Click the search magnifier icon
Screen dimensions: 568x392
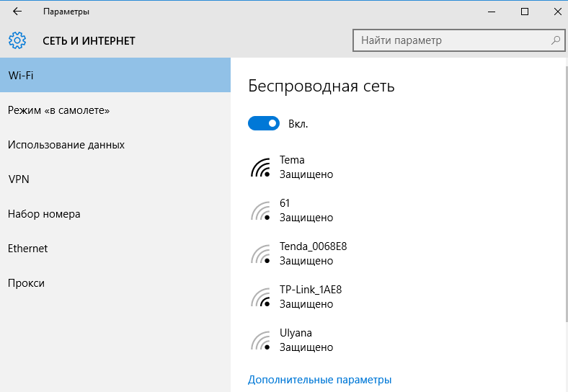point(556,40)
